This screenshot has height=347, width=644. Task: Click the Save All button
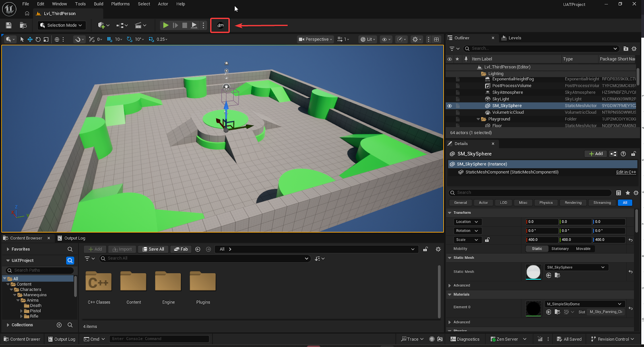[x=153, y=249]
